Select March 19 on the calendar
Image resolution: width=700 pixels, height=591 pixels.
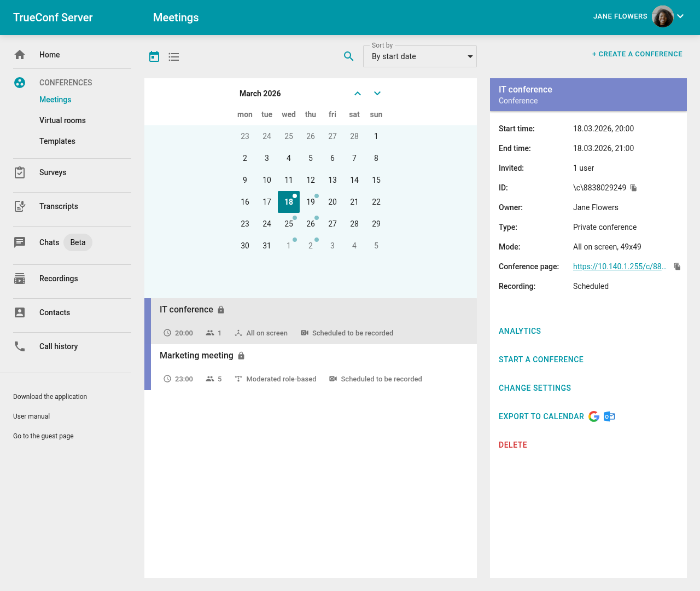tap(311, 202)
